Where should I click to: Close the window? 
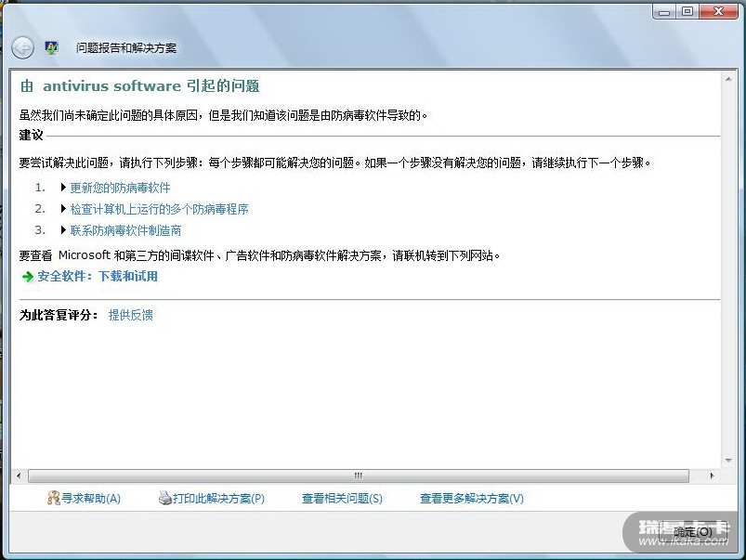pos(718,11)
